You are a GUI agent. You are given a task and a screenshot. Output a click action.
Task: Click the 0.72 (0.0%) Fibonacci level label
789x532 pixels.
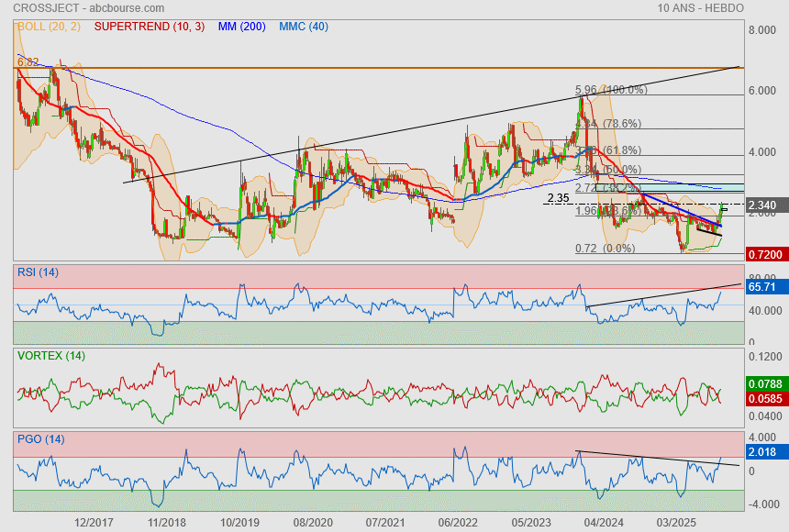coord(605,249)
